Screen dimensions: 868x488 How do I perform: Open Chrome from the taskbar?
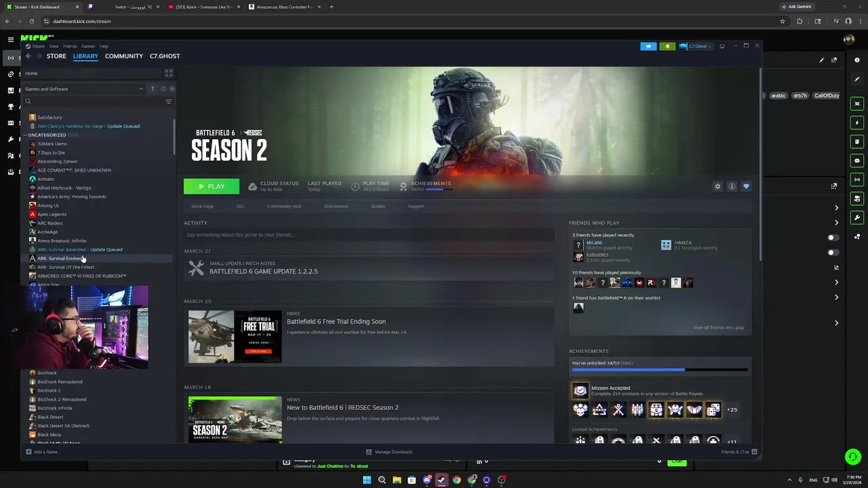pos(456,480)
